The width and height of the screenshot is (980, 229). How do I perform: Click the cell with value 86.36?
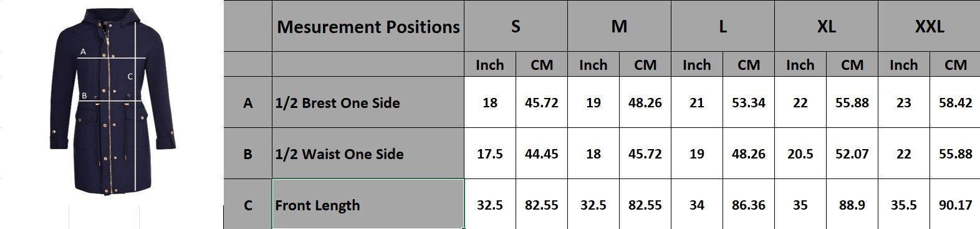click(x=749, y=204)
